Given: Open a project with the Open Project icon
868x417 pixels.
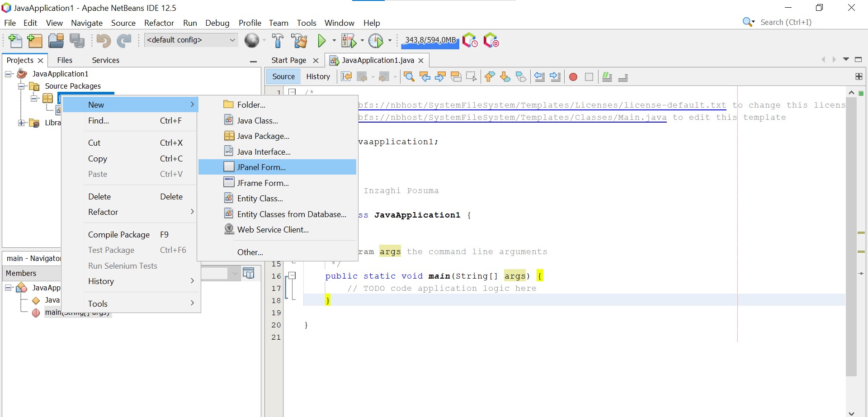Looking at the screenshot, I should click(x=56, y=40).
